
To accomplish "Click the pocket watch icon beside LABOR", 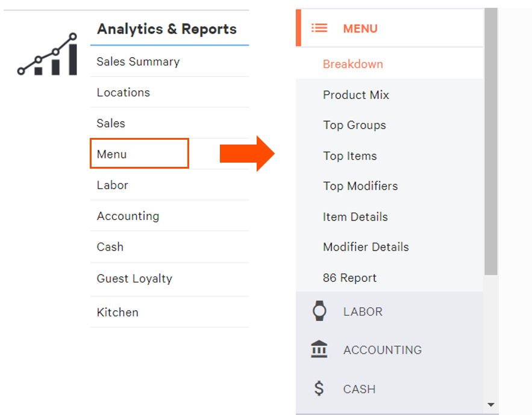I will click(x=319, y=311).
